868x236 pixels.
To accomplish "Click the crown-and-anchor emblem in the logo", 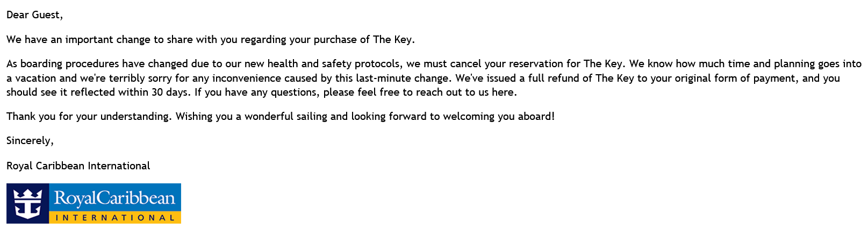I will tap(28, 203).
